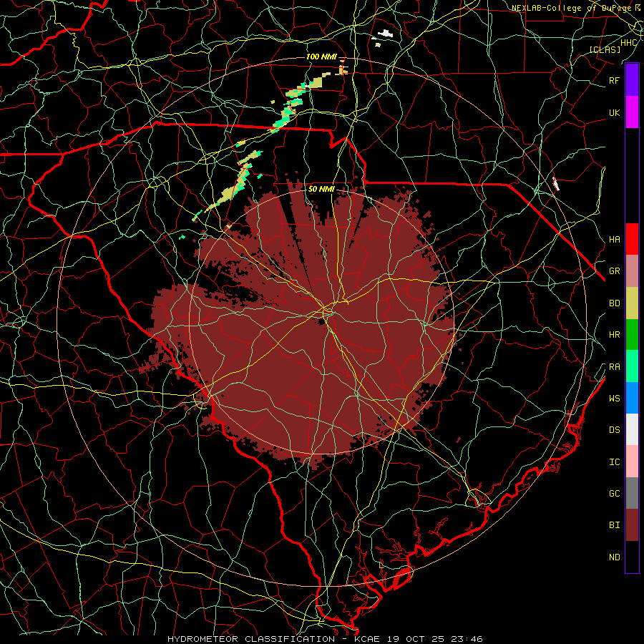This screenshot has width=644, height=644.
Task: Click the UK legend label
Action: [615, 112]
